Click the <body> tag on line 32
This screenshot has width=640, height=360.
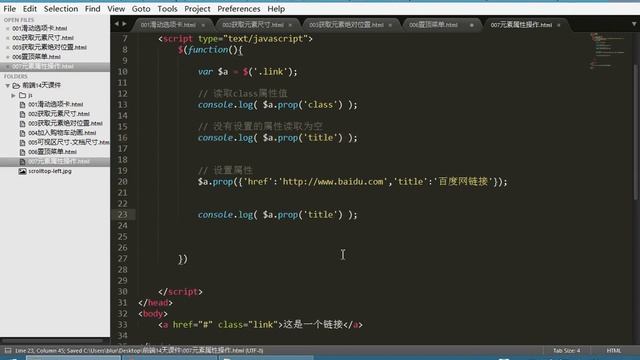click(153, 314)
